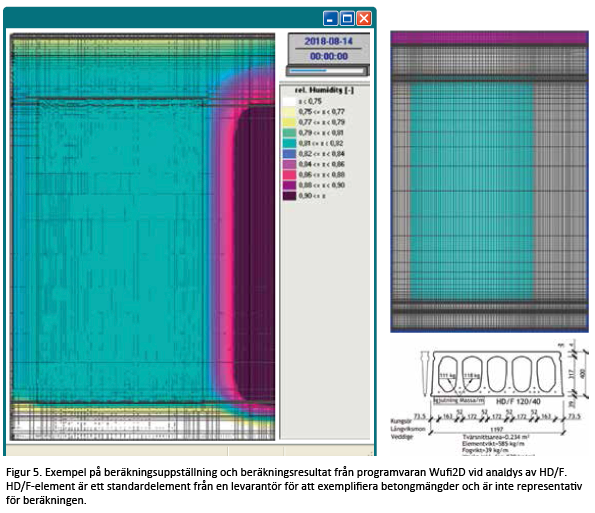595x513 pixels.
Task: Click the rel. Humidity legend title
Action: [324, 90]
